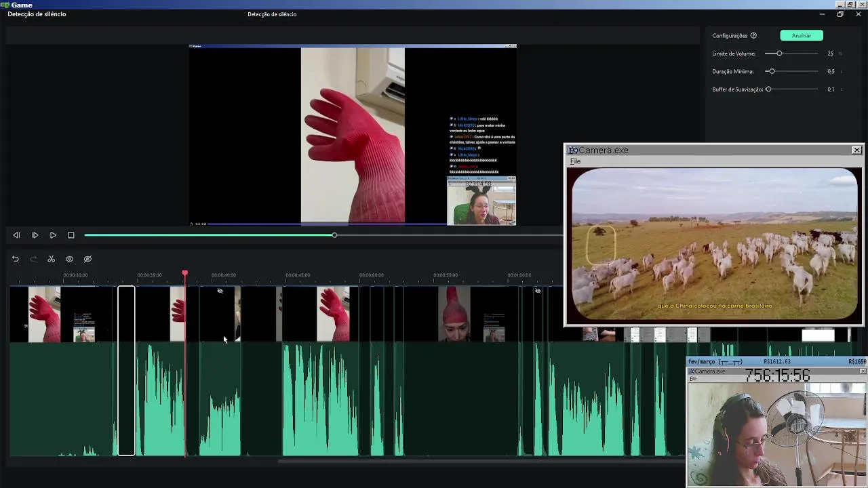Screen dimensions: 868x488
Task: Show segment using the open eye icon
Action: [69, 259]
